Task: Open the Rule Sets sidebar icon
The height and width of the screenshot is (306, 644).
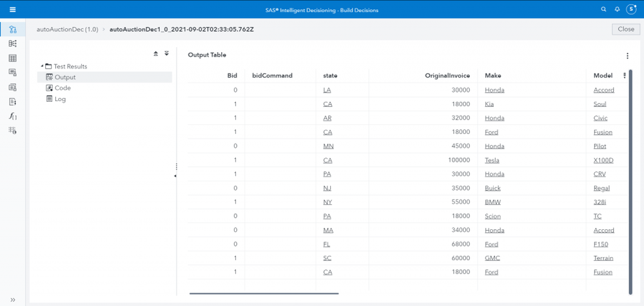Action: (12, 43)
